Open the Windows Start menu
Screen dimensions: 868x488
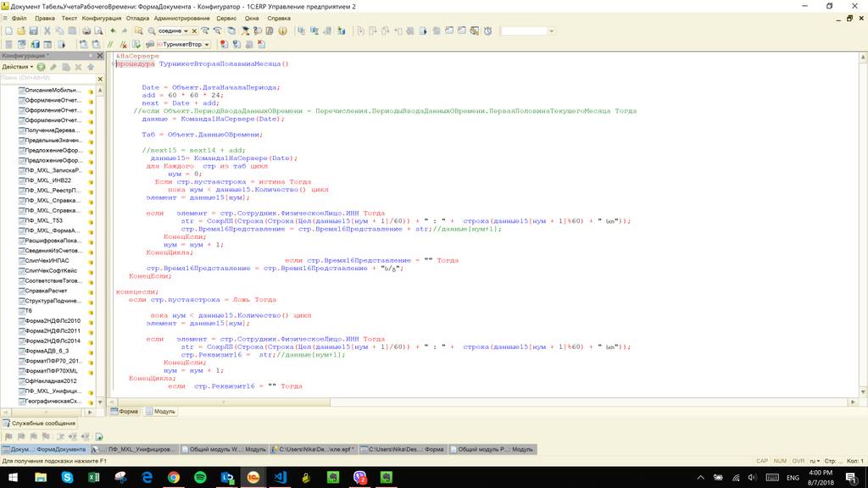[x=14, y=477]
